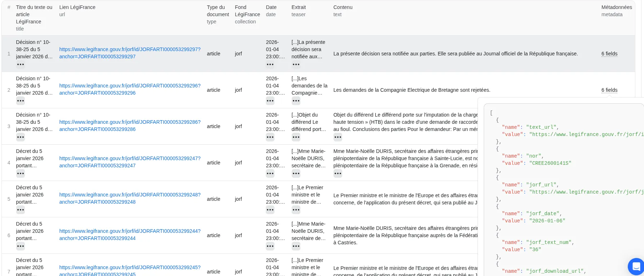
Task: Show the '6 fields' metadata in row 1
Action: 609,54
